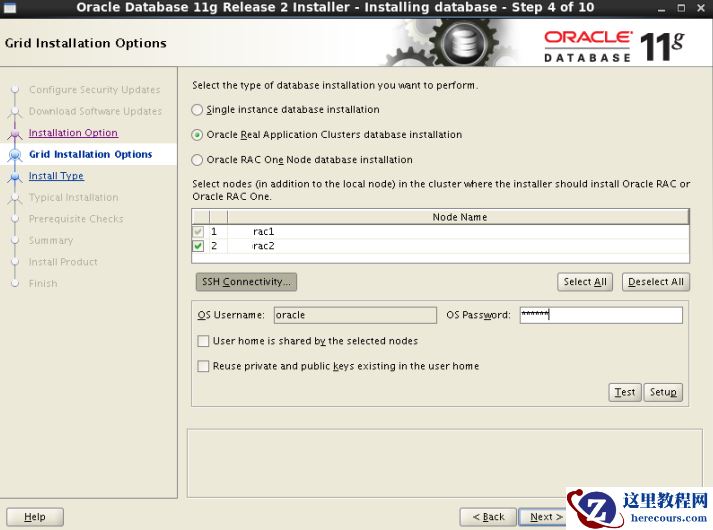Open Install Type step link
This screenshot has height=530, width=713.
pos(56,176)
